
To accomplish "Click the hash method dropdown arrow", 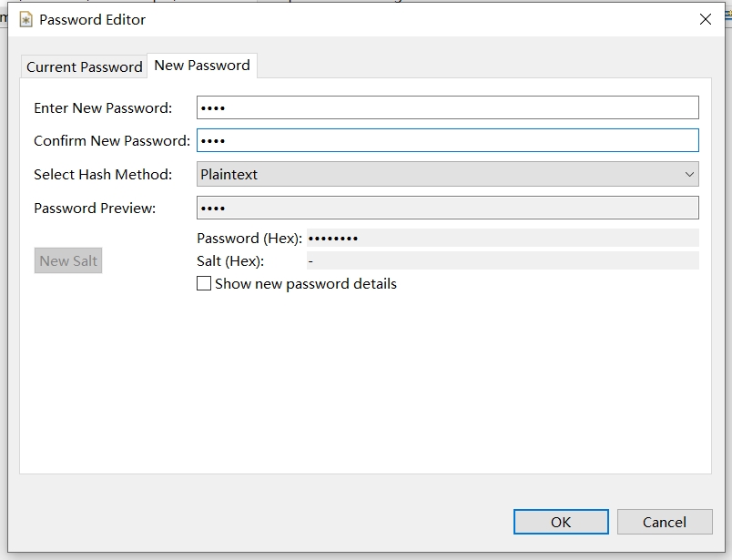I will pos(689,174).
